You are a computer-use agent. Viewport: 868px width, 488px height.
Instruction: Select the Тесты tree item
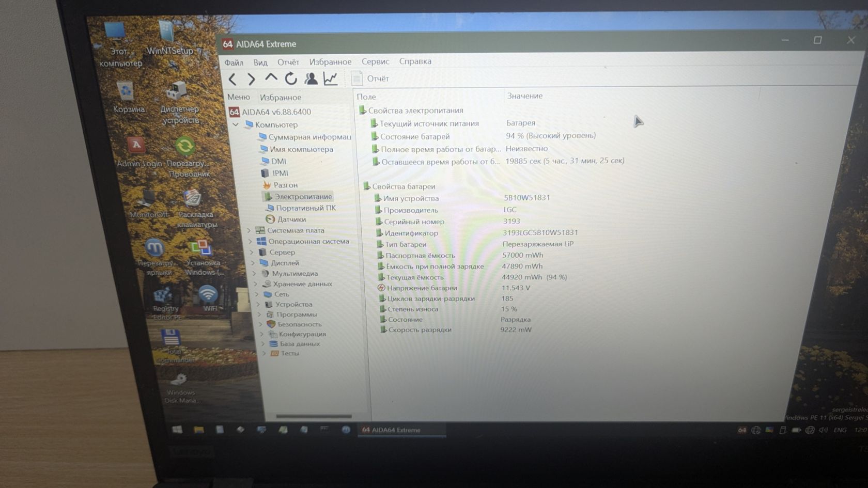point(285,353)
